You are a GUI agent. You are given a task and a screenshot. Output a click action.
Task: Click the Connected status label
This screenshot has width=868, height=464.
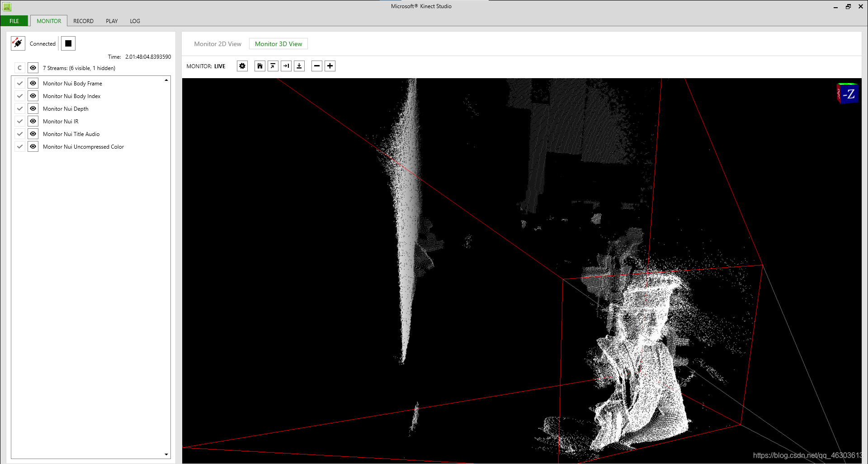42,44
